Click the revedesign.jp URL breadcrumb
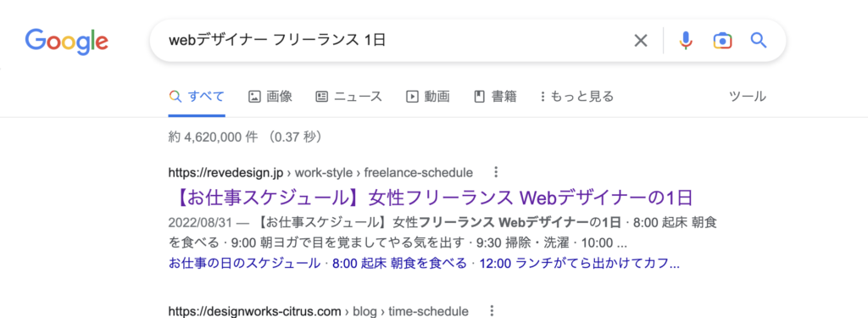 click(320, 172)
